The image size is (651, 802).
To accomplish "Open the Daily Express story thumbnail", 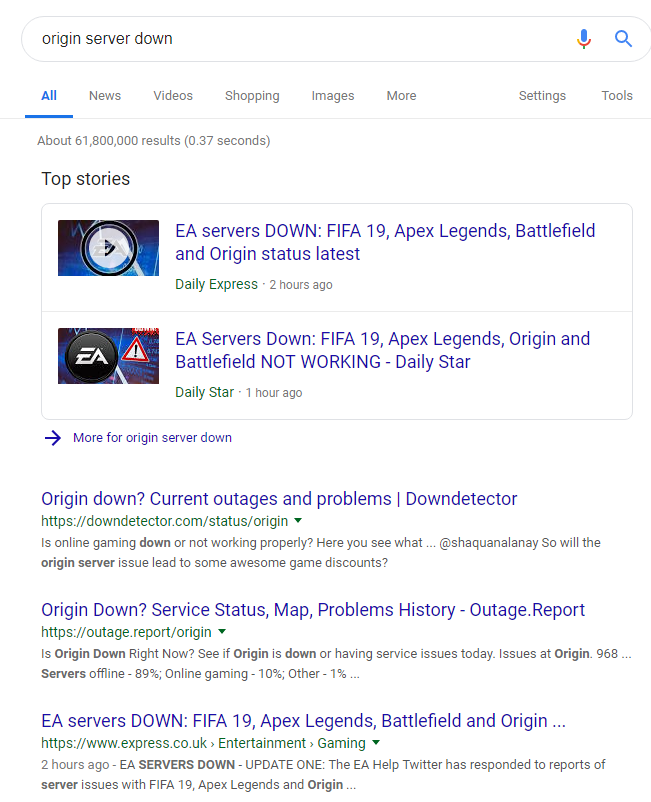I will (x=108, y=248).
